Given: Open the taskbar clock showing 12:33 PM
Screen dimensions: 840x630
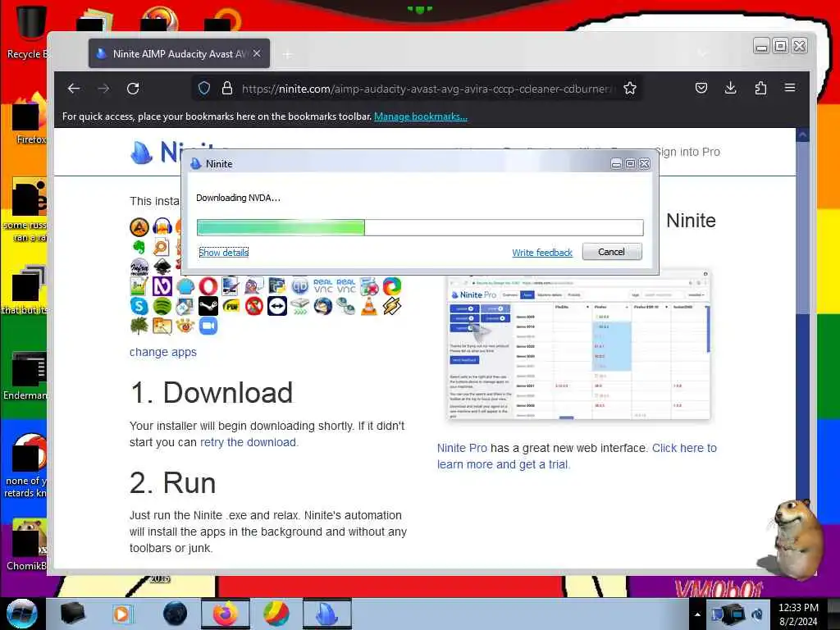Looking at the screenshot, I should [x=798, y=614].
